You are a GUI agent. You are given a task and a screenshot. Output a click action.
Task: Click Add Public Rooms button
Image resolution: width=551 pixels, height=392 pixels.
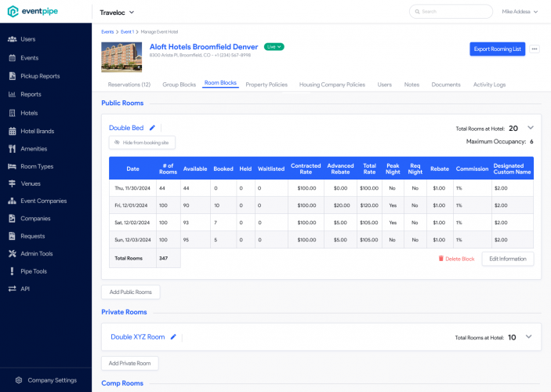131,292
